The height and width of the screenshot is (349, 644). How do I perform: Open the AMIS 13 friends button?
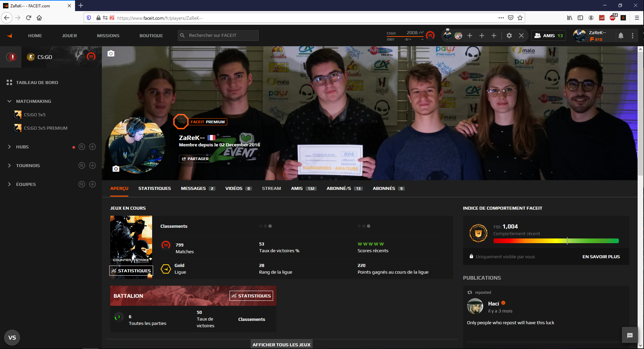pos(549,36)
